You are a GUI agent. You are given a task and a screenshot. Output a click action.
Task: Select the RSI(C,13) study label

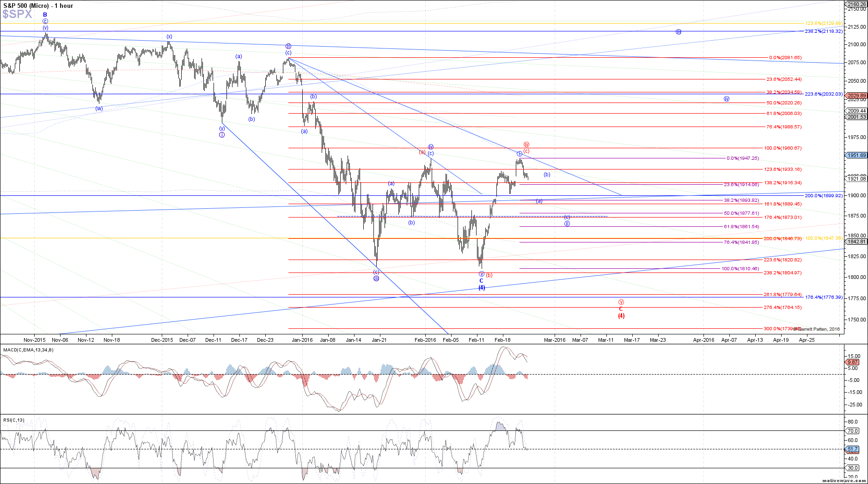tap(14, 420)
